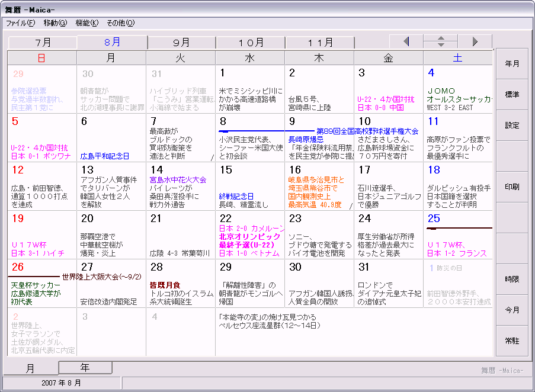Click the right arrow to go forward

click(x=475, y=41)
